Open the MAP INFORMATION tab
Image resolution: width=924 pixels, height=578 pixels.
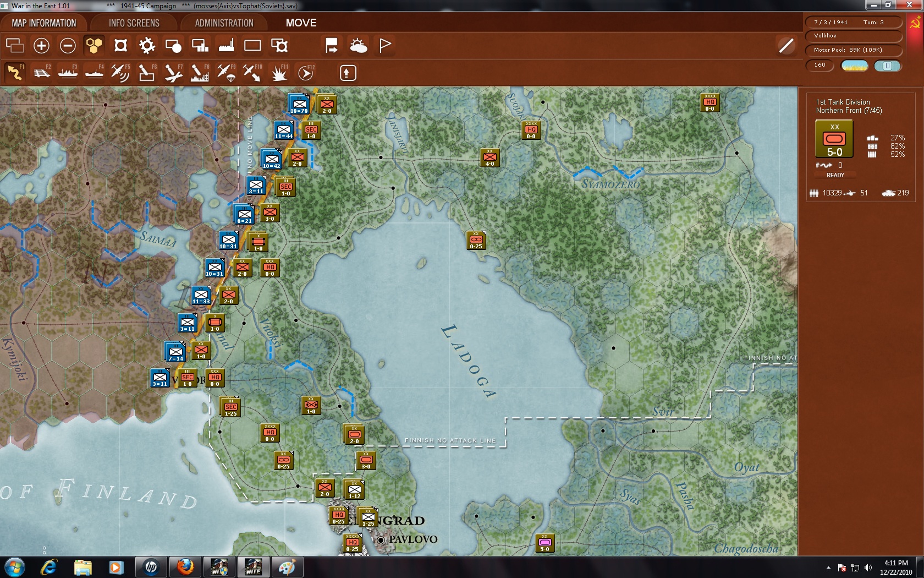(44, 23)
